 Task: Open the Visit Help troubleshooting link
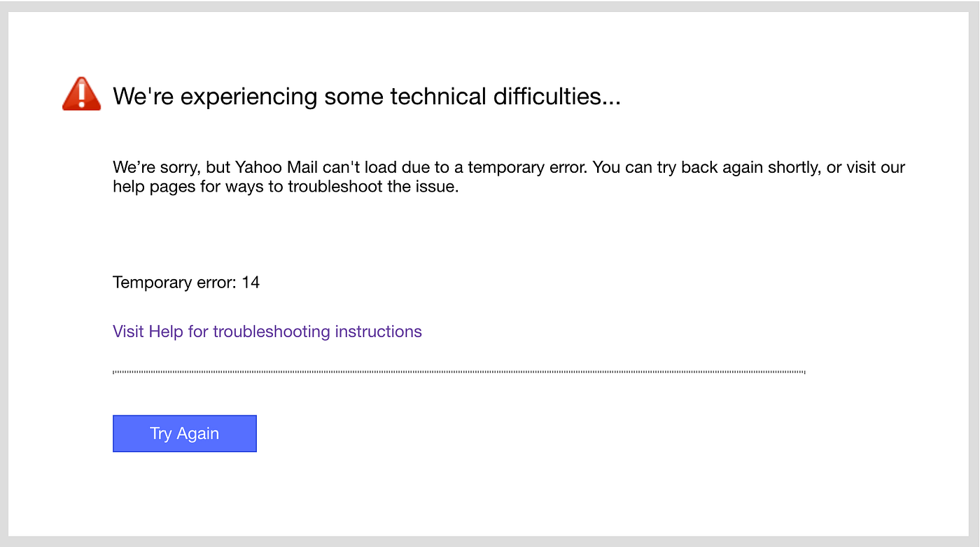coord(267,331)
